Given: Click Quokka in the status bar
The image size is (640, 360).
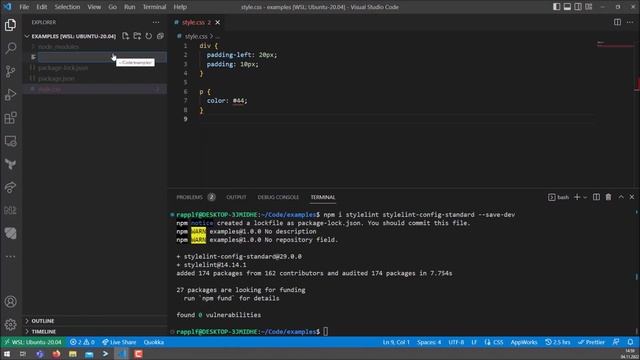Looking at the screenshot, I should coord(154,342).
